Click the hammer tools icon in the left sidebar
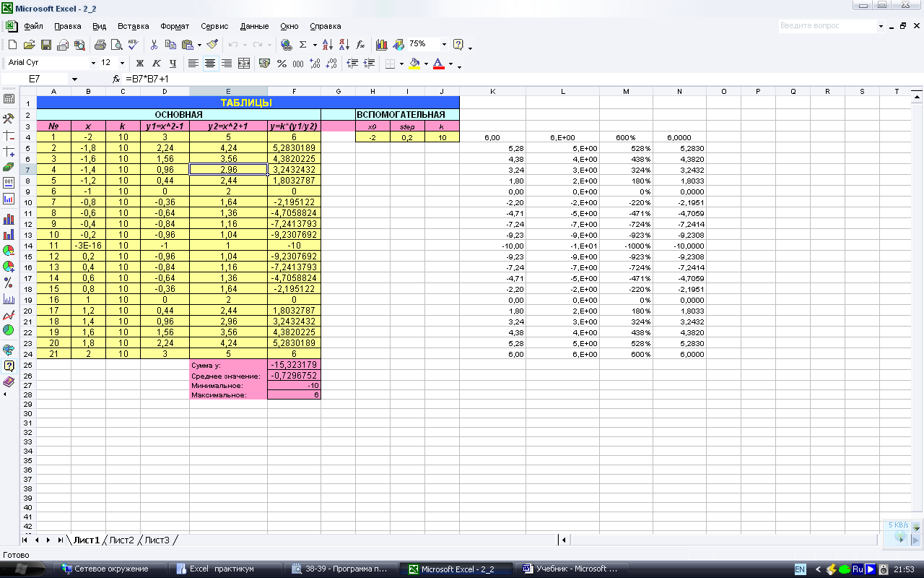924x578 pixels. point(9,118)
